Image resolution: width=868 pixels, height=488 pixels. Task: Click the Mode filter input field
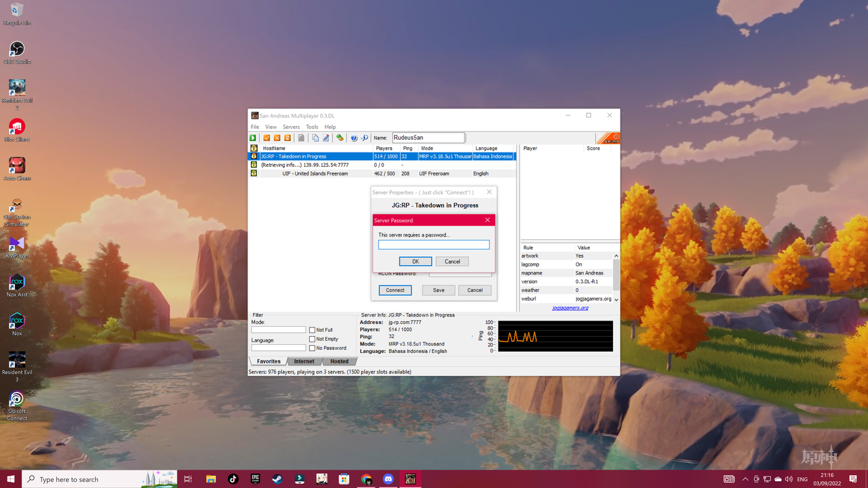(279, 330)
